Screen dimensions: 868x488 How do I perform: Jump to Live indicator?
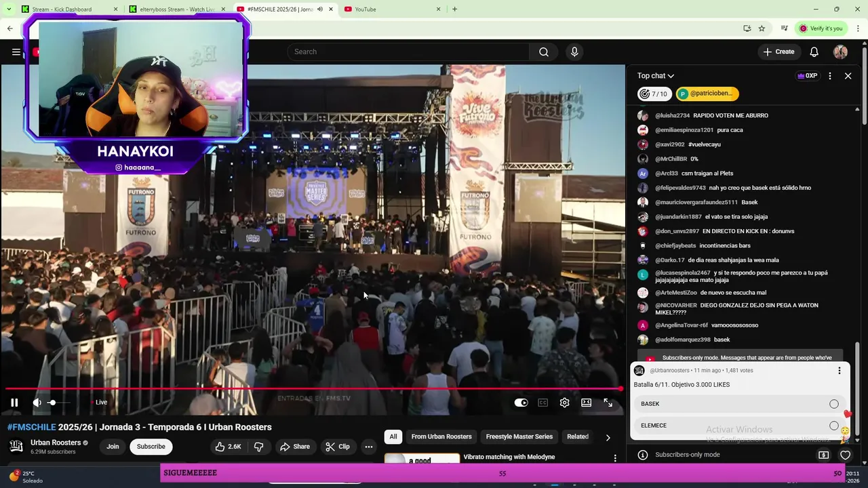point(99,403)
